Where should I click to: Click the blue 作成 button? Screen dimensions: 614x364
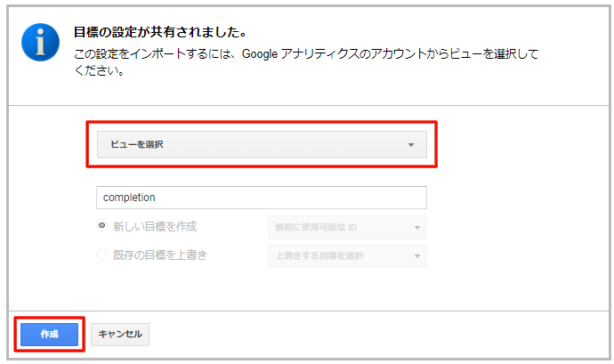(x=49, y=335)
